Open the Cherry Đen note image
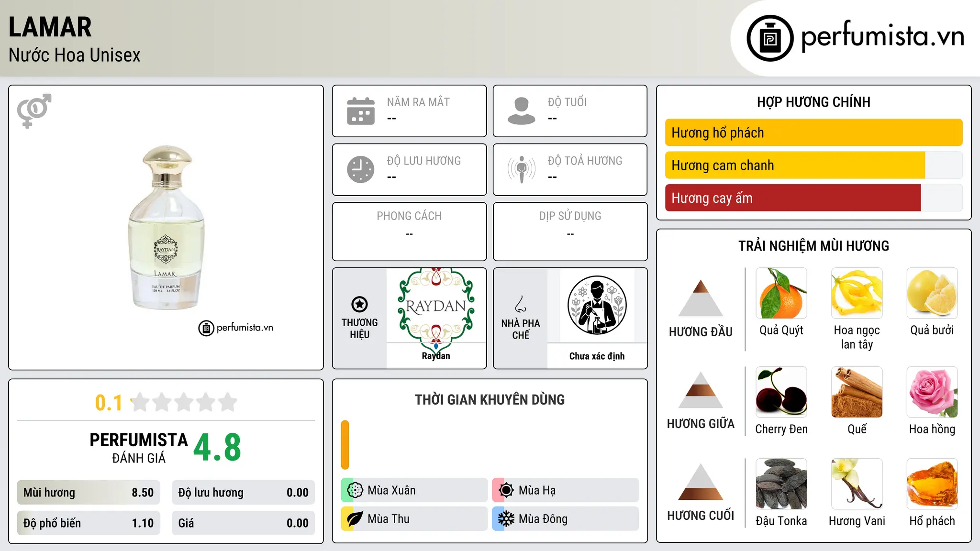Screen dimensions: 980x551 point(781,392)
